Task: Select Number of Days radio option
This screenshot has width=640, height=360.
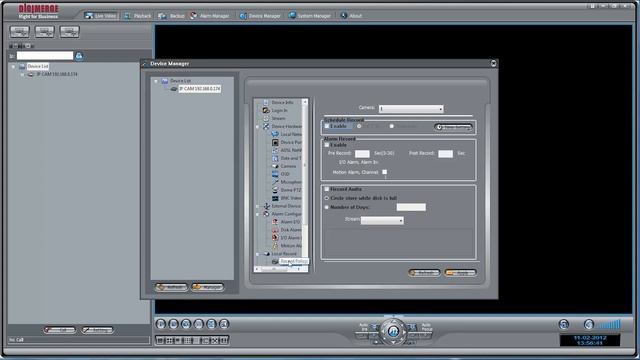Action: point(327,207)
